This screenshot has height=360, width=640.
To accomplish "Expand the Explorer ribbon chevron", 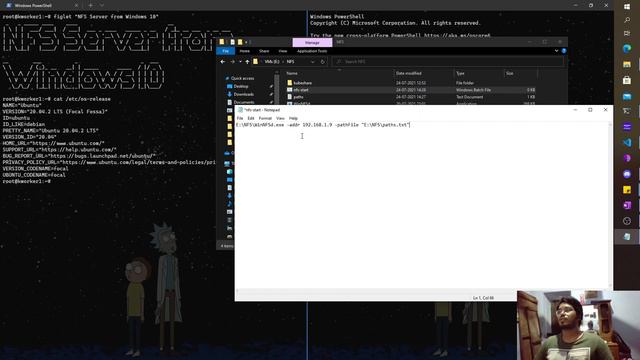I will pyautogui.click(x=556, y=51).
